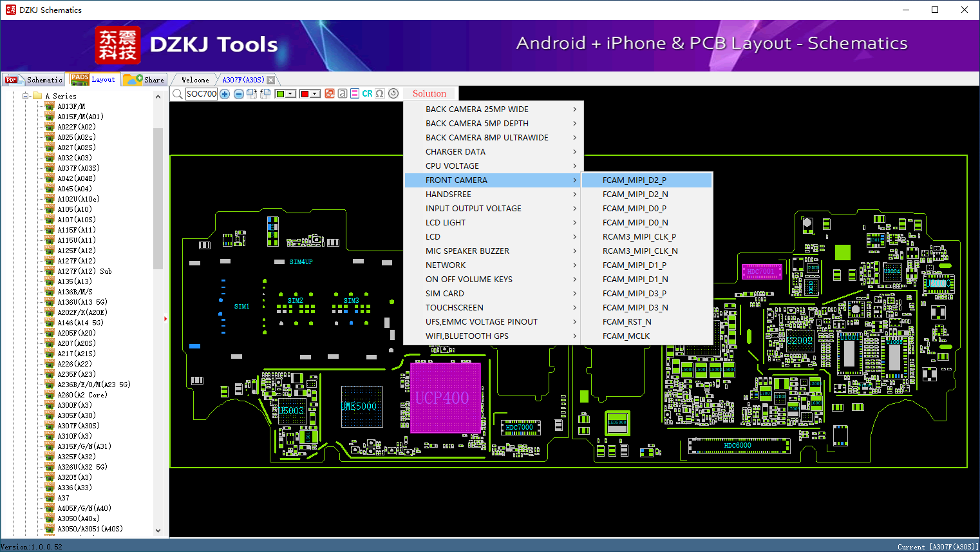Click the blue plus zoom-in icon
The height and width of the screenshot is (552, 980).
pos(225,94)
